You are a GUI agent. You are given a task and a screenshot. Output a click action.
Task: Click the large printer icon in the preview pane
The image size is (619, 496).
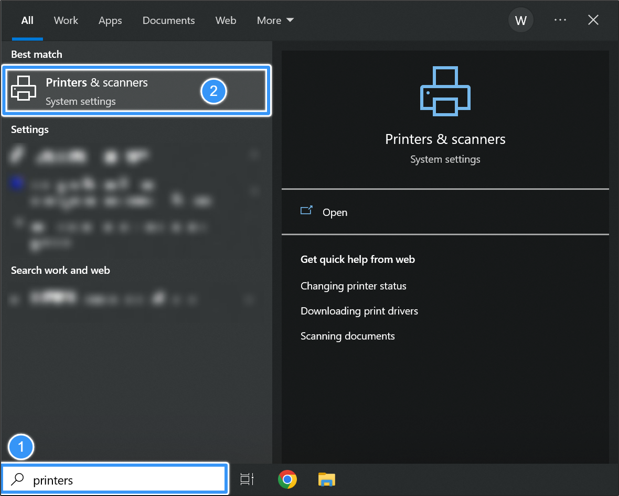click(x=445, y=92)
